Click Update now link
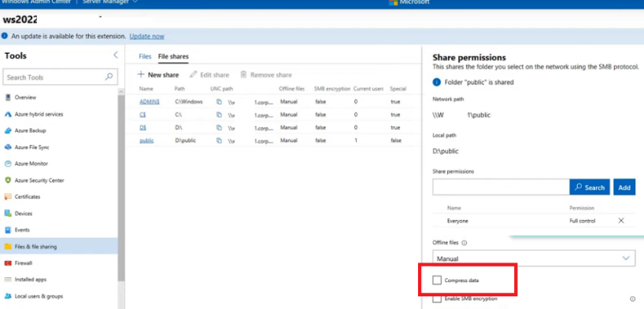This screenshot has width=644, height=309. [146, 36]
